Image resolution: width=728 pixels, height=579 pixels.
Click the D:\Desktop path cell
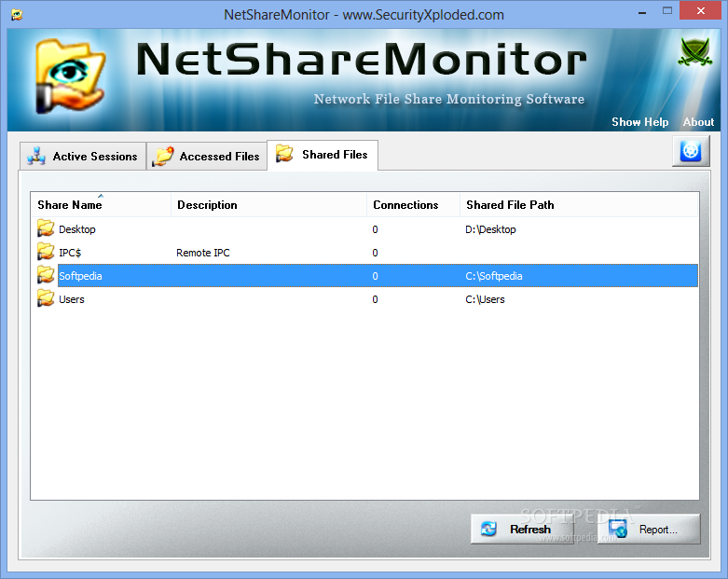490,229
